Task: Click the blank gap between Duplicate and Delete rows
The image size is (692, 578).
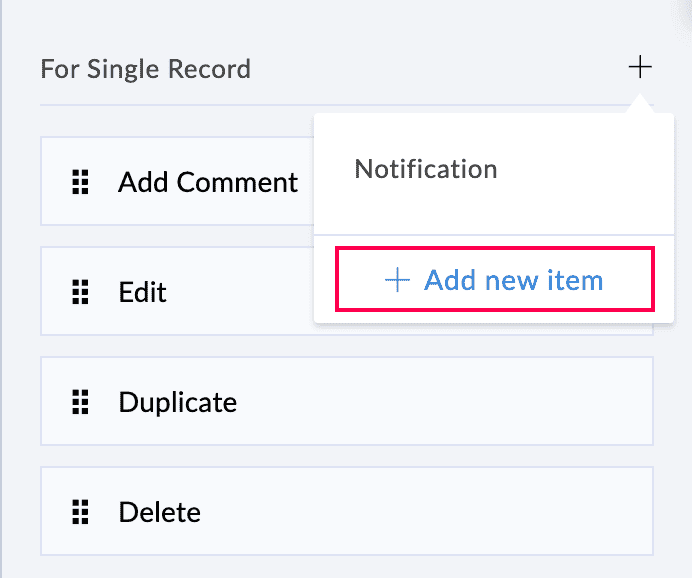Action: (346, 456)
